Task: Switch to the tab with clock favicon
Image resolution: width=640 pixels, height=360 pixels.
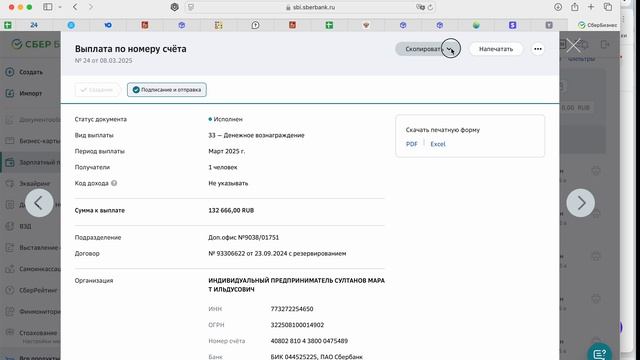Action: point(255,25)
